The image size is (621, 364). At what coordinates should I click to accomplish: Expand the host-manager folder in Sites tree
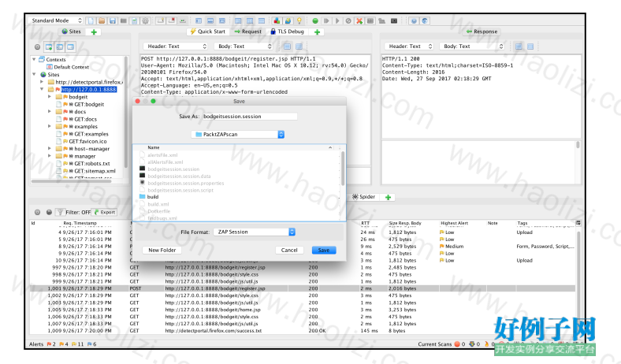pyautogui.click(x=50, y=149)
